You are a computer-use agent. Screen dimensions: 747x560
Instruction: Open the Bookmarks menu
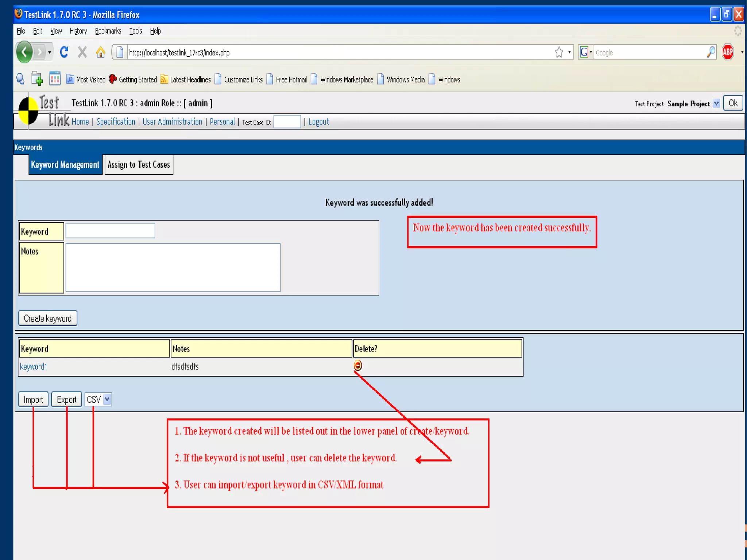tap(108, 31)
